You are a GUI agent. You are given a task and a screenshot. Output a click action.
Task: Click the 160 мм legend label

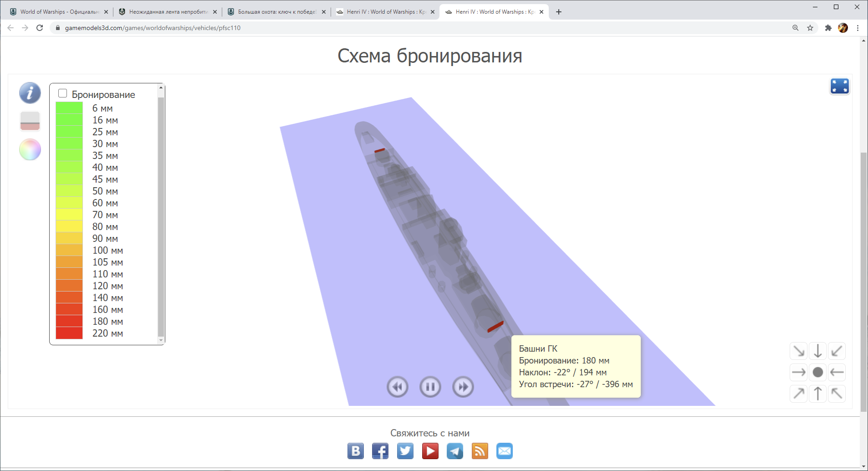(107, 310)
